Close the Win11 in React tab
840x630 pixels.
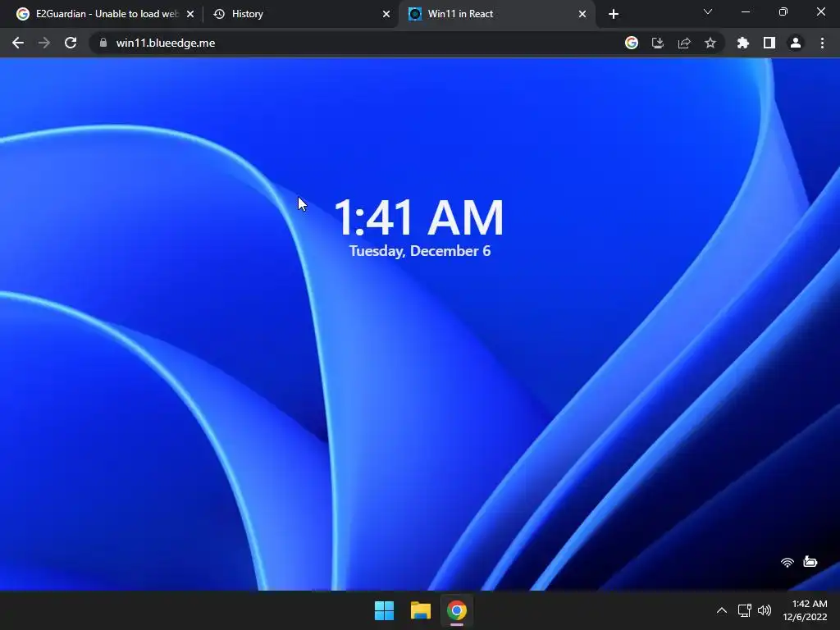582,14
